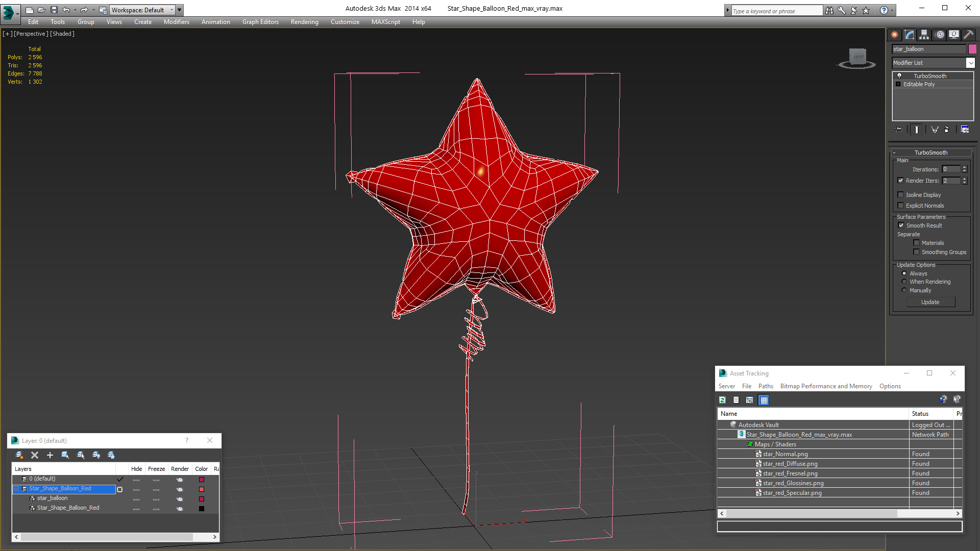
Task: Open Paths menu in Asset Tracking
Action: pos(766,386)
